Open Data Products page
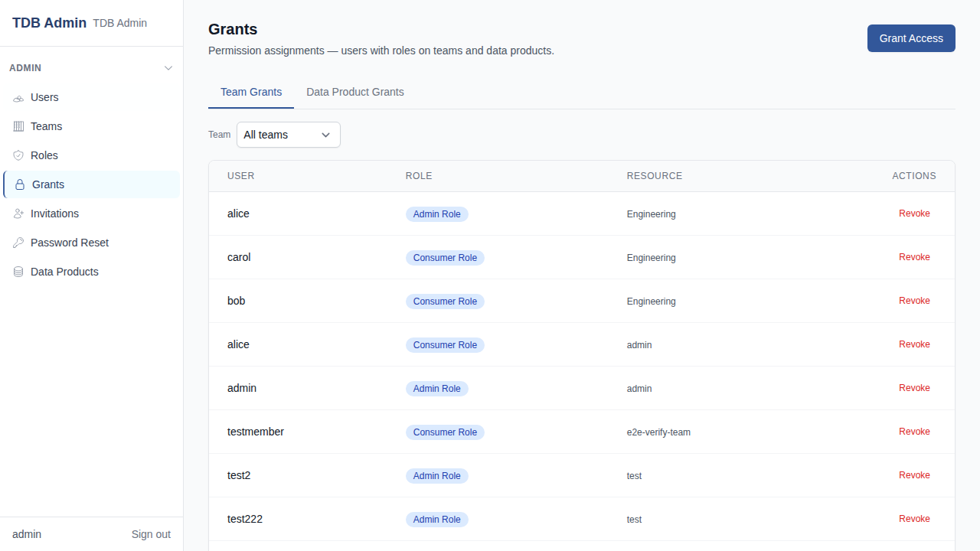Screen dimensions: 980x551 (x=92, y=272)
